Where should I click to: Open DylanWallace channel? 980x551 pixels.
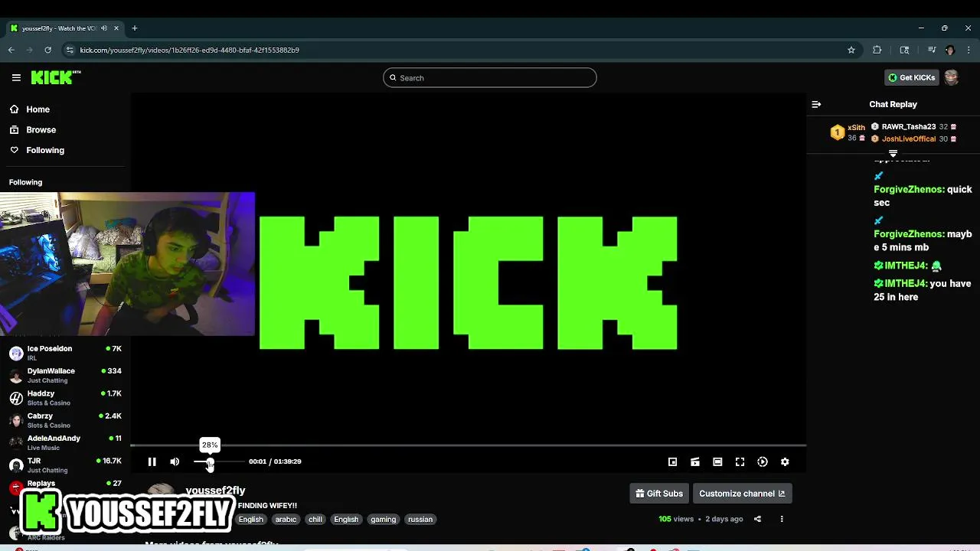65,375
